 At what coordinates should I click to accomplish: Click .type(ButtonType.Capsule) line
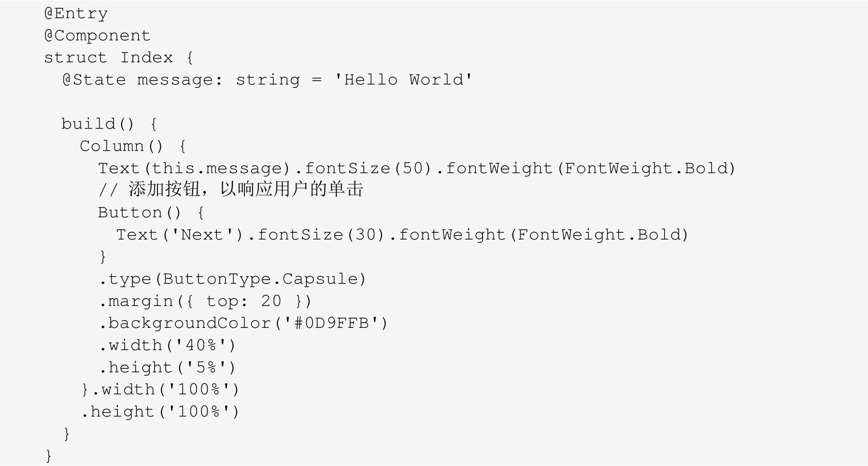[233, 279]
